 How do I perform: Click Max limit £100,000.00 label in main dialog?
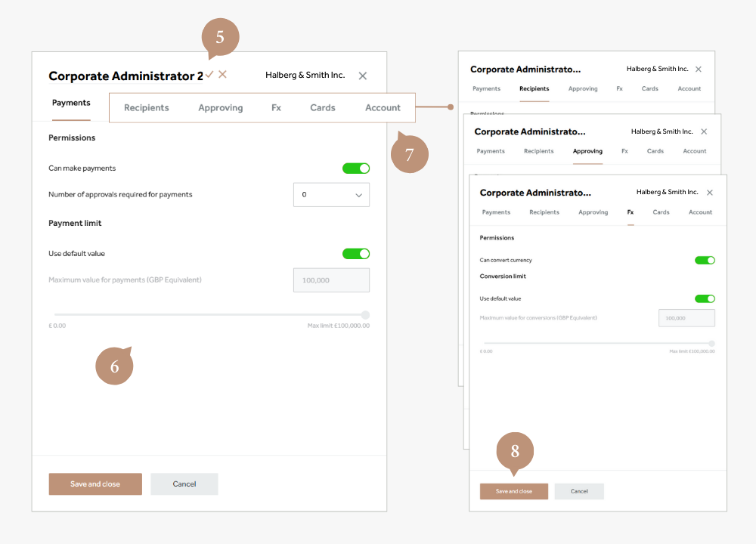coord(339,326)
